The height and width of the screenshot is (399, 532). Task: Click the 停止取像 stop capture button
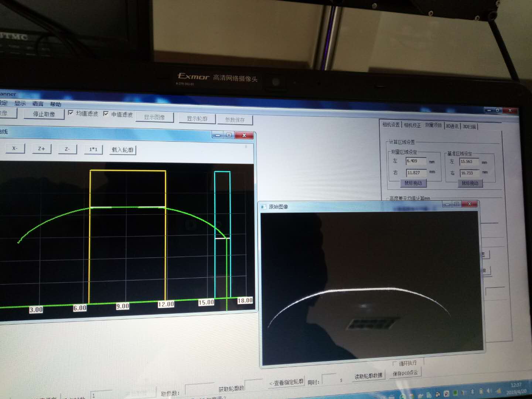coord(44,114)
